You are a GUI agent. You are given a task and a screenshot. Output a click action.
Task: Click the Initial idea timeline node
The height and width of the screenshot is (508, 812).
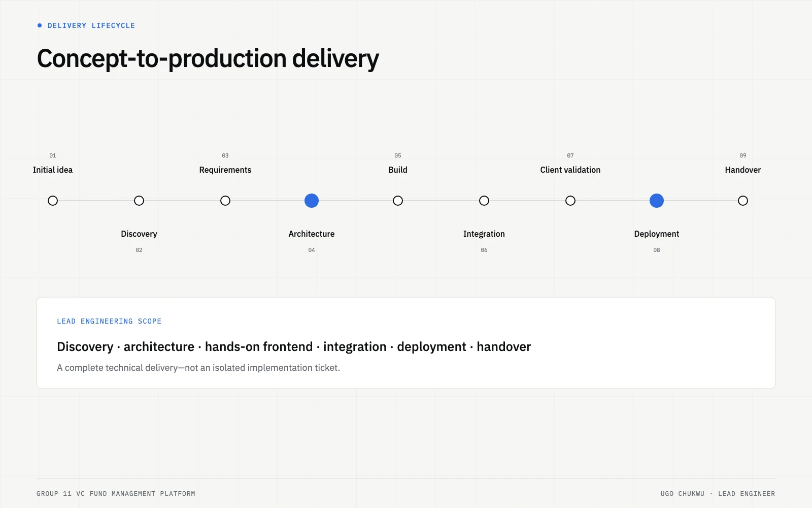tap(53, 201)
